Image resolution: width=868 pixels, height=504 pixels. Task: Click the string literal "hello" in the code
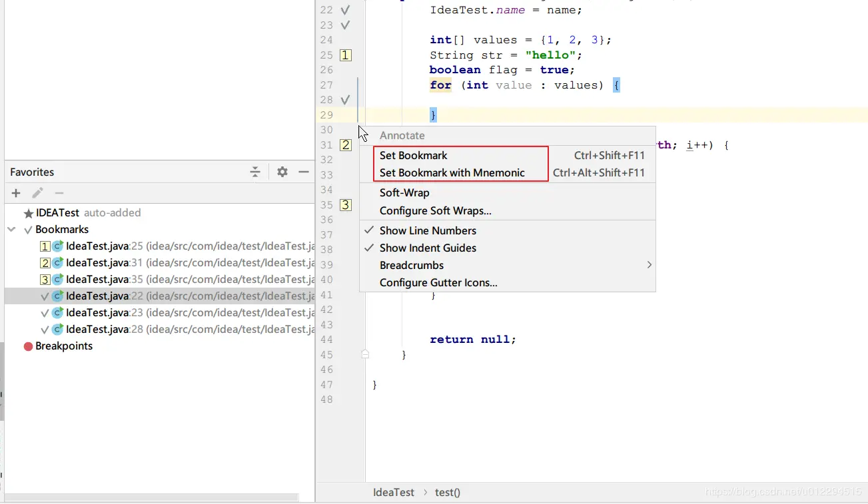tap(550, 55)
